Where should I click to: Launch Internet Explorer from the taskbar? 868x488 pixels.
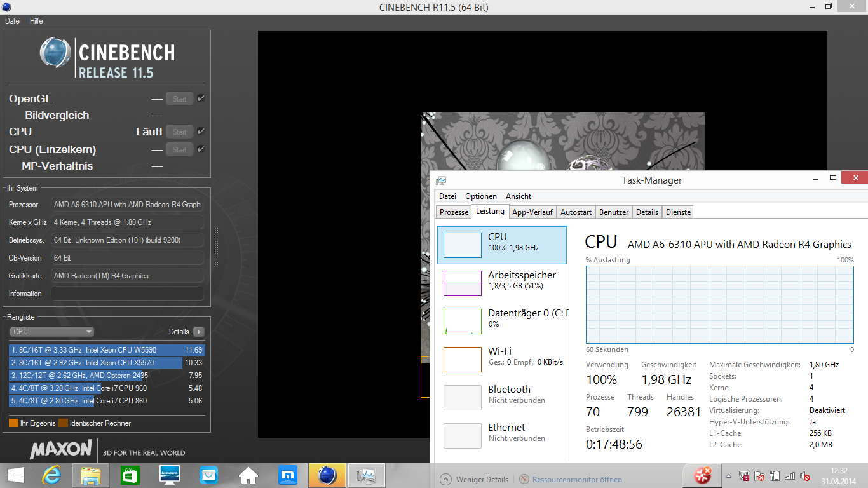51,475
